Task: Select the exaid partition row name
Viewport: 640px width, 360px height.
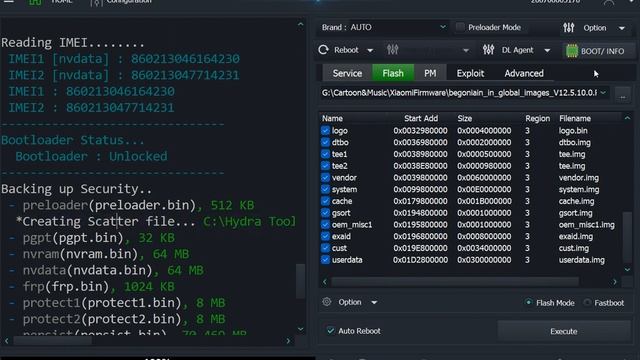Action: click(x=341, y=236)
